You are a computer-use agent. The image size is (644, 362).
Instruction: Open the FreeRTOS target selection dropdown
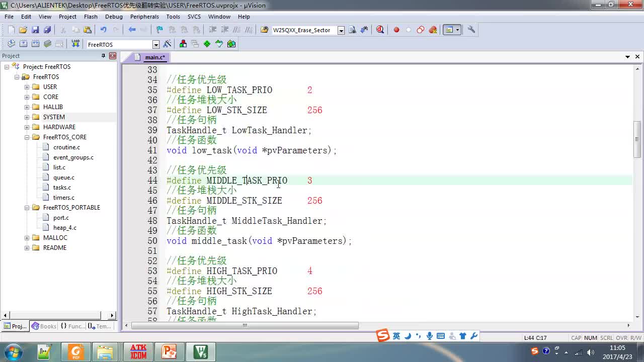pos(155,44)
